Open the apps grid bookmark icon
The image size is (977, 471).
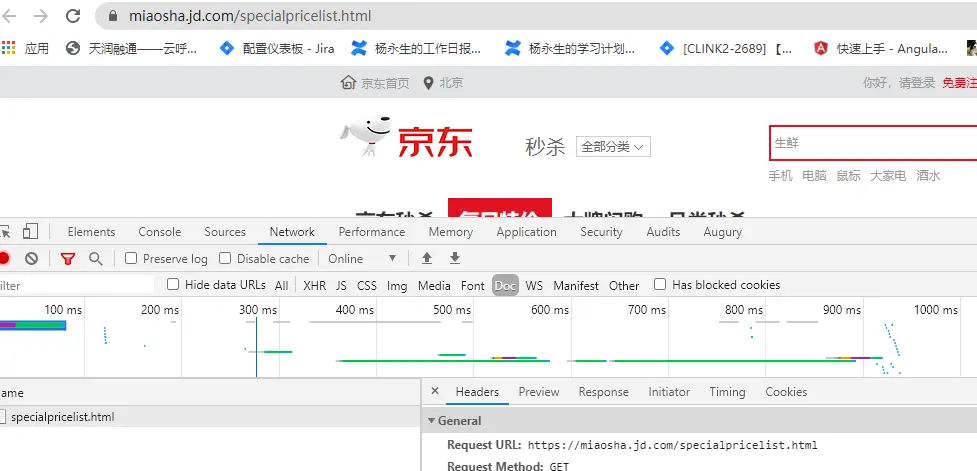tap(7, 48)
